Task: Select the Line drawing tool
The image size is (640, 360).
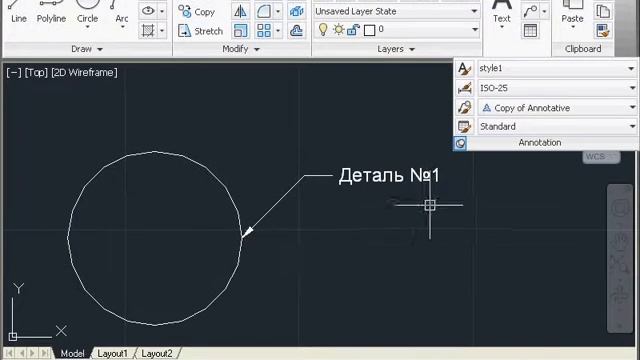Action: coord(18,12)
